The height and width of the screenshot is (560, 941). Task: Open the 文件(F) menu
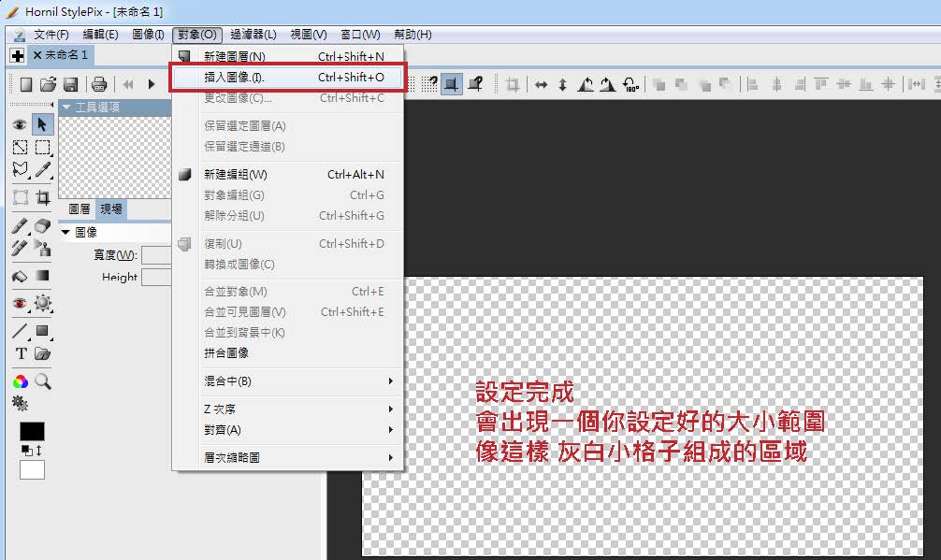(x=51, y=35)
